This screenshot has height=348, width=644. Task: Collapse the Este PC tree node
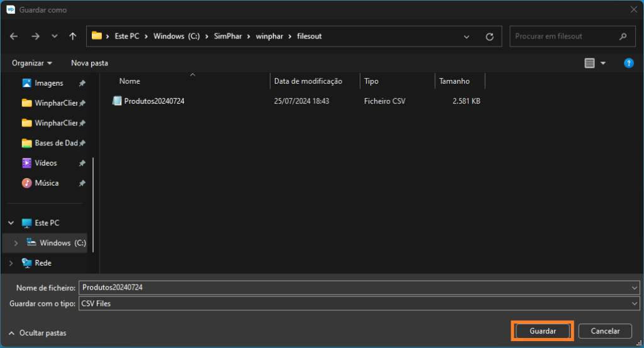coord(11,223)
